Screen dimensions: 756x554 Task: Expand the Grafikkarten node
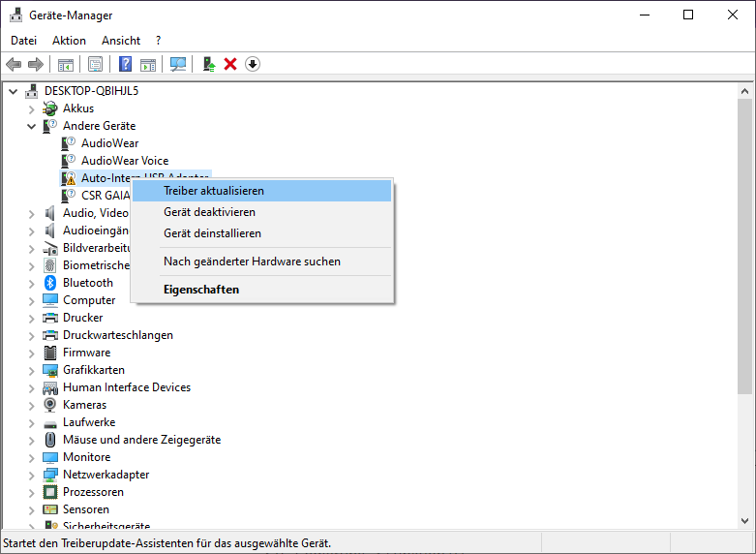pos(32,370)
